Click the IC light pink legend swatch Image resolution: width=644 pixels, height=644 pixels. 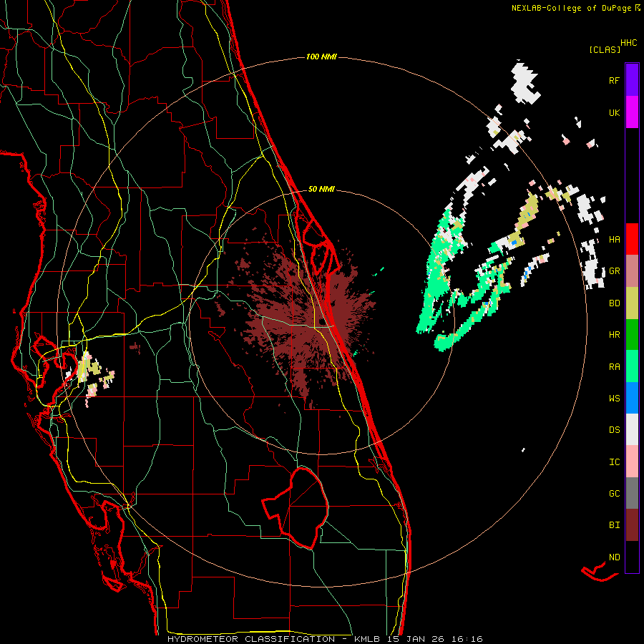point(632,462)
